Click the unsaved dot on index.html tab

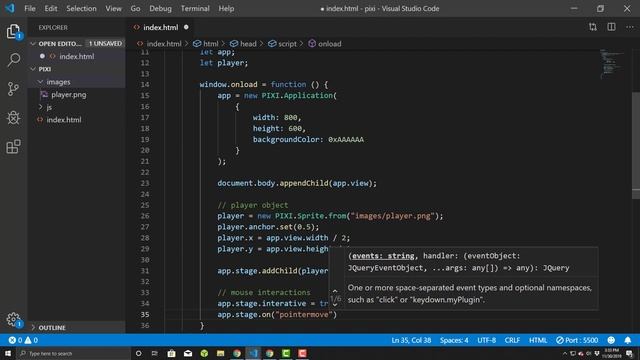point(186,27)
